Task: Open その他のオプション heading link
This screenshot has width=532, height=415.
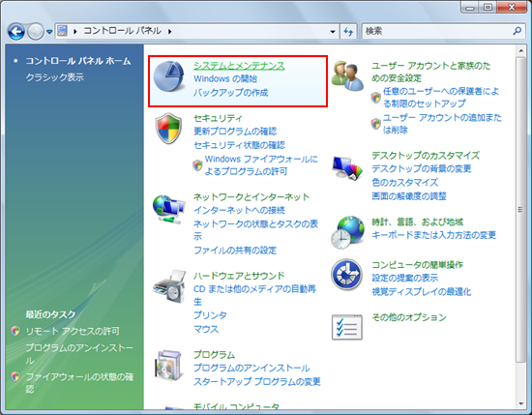Action: pyautogui.click(x=409, y=317)
